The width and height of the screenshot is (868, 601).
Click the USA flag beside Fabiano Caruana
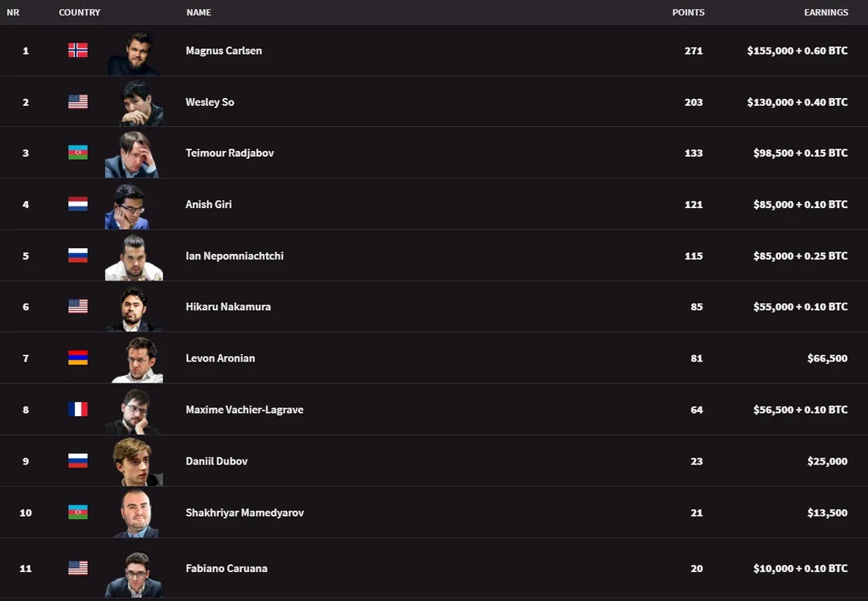pyautogui.click(x=78, y=568)
